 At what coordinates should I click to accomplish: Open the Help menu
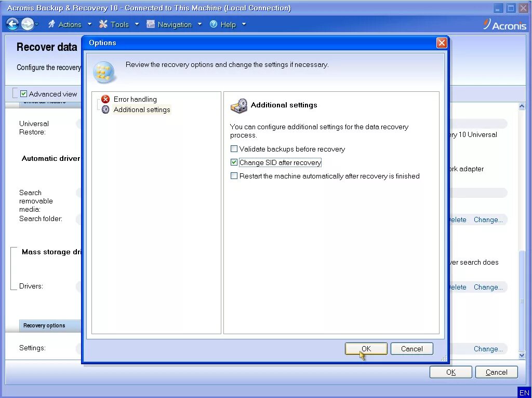click(228, 24)
